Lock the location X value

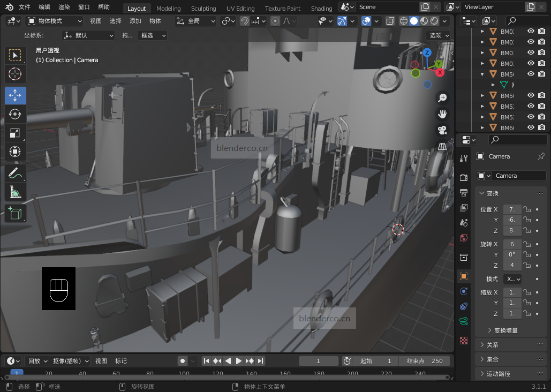tap(527, 209)
